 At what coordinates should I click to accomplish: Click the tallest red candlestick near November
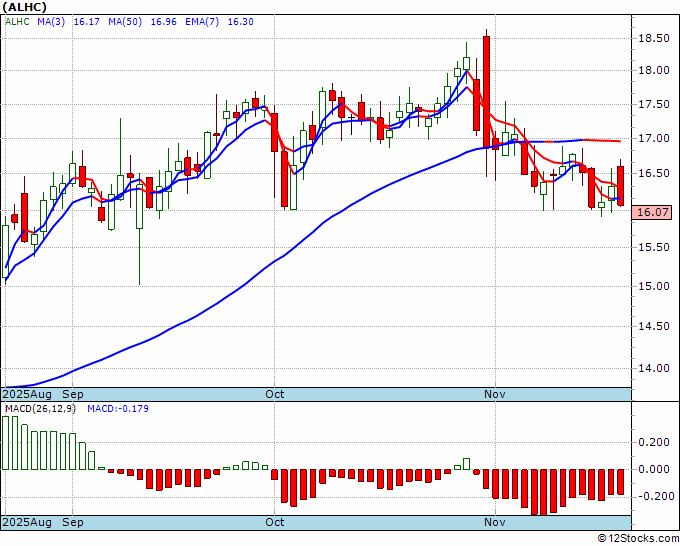[x=487, y=92]
